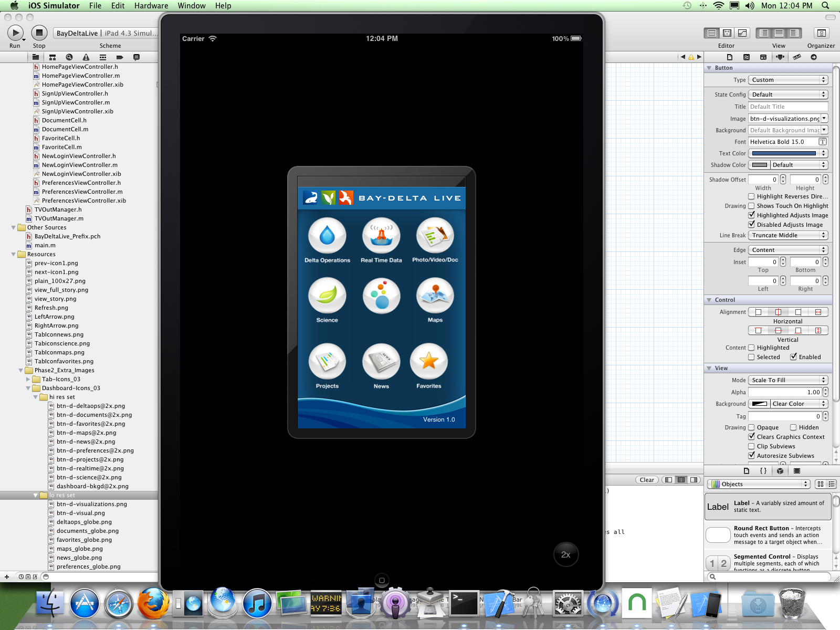Uncheck the Enabled checkbox

[x=793, y=357]
